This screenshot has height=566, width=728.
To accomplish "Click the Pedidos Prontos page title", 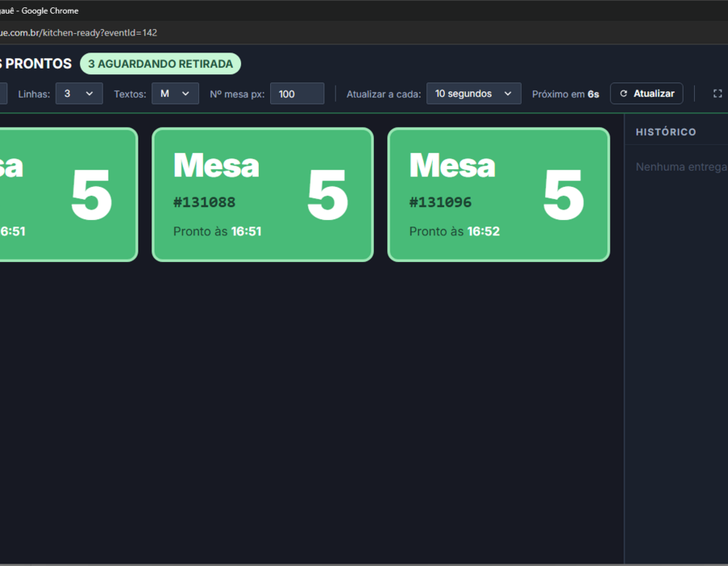I will [x=36, y=64].
